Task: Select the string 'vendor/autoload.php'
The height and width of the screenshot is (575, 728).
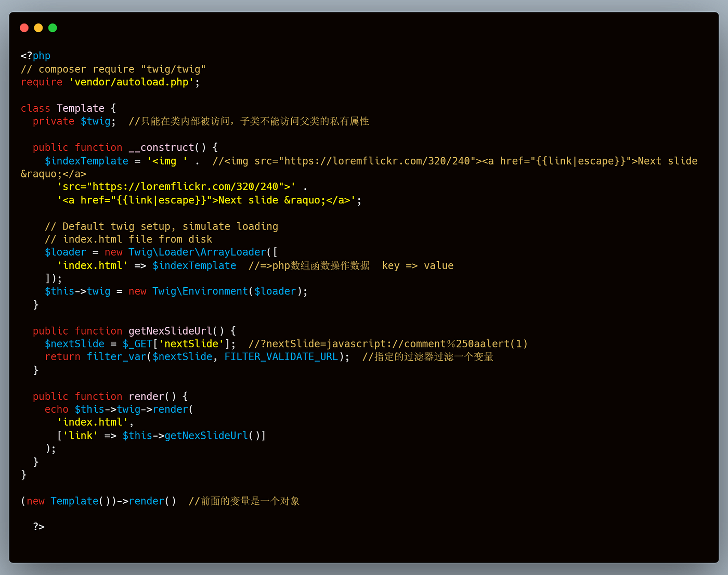Action: click(132, 82)
